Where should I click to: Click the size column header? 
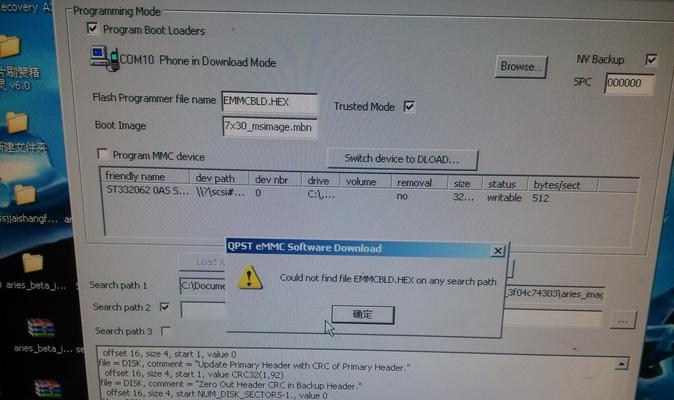[x=465, y=183]
